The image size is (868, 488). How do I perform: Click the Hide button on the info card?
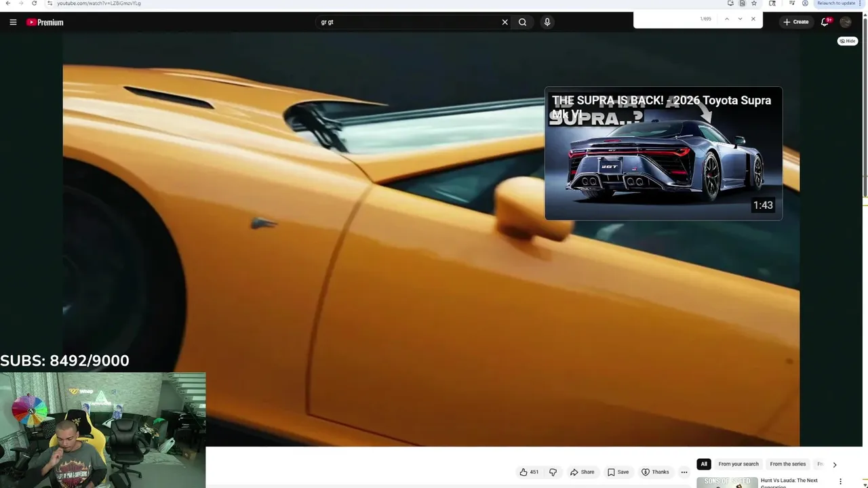(848, 41)
